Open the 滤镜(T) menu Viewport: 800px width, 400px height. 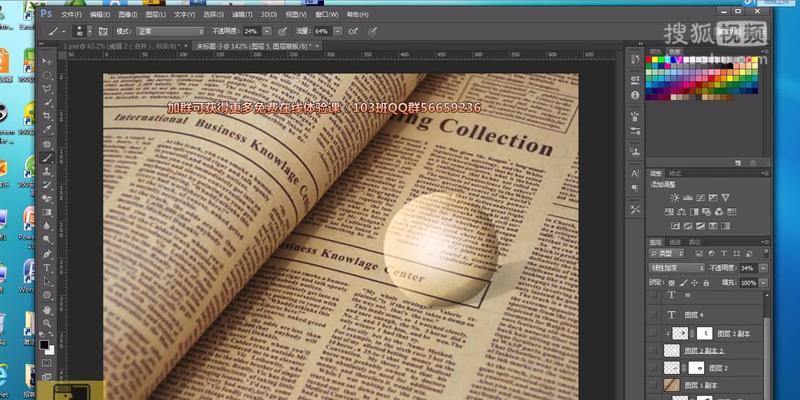(x=241, y=14)
